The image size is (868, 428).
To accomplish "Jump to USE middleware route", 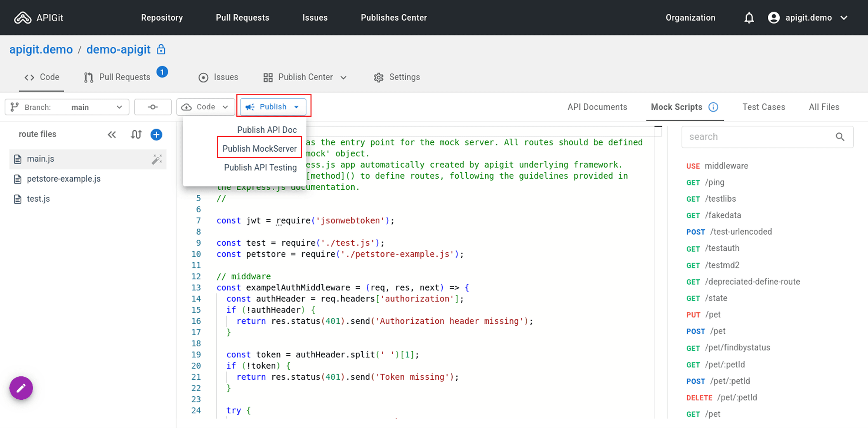I will tap(717, 166).
